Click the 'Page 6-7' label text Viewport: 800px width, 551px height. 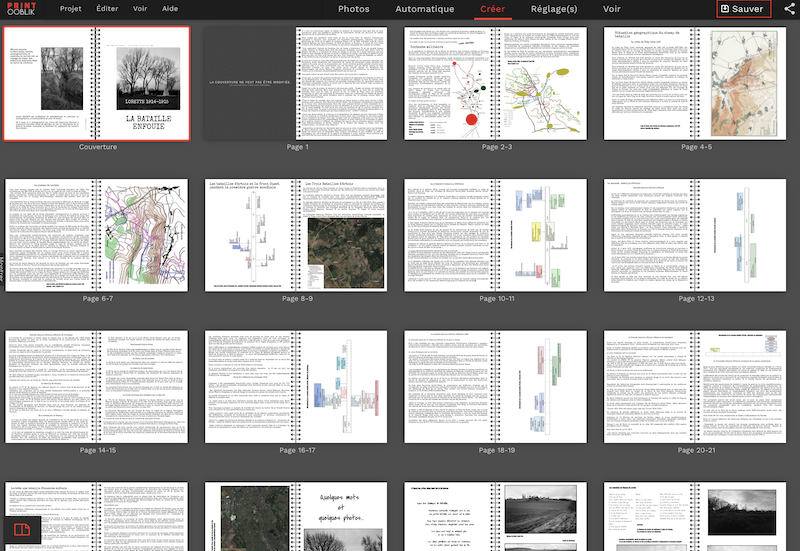tap(98, 298)
